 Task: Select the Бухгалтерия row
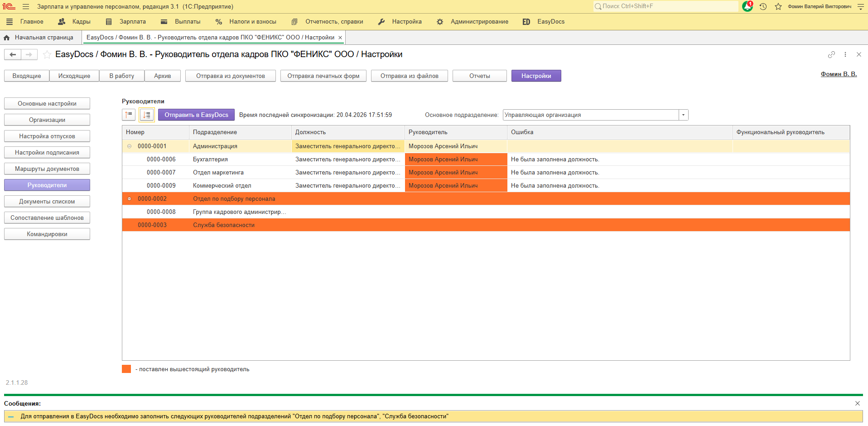coord(486,160)
